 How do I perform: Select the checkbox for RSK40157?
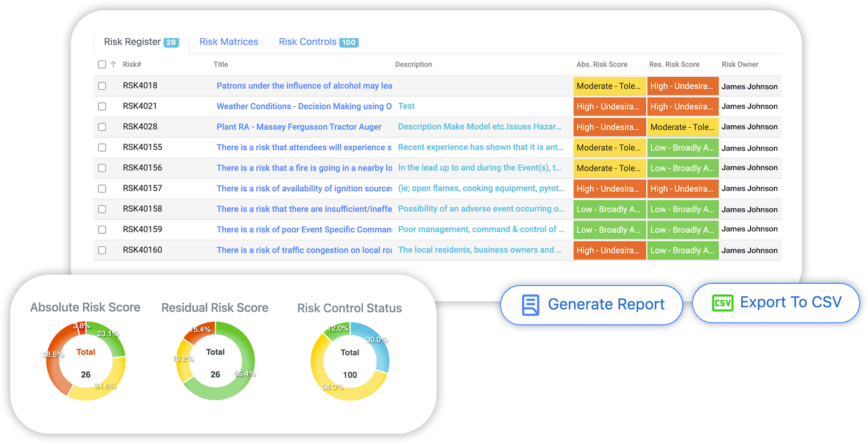pyautogui.click(x=102, y=189)
